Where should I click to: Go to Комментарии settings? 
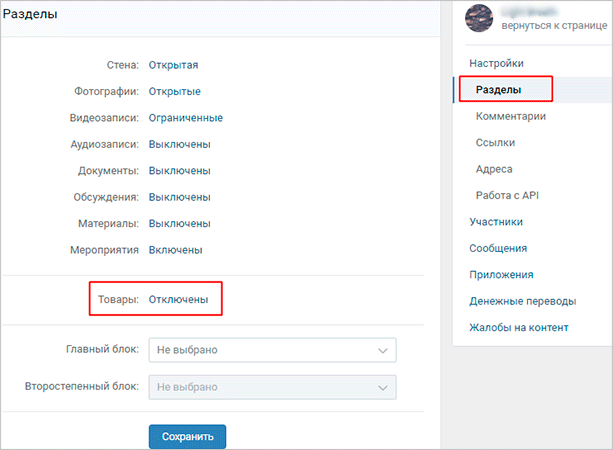tap(511, 117)
